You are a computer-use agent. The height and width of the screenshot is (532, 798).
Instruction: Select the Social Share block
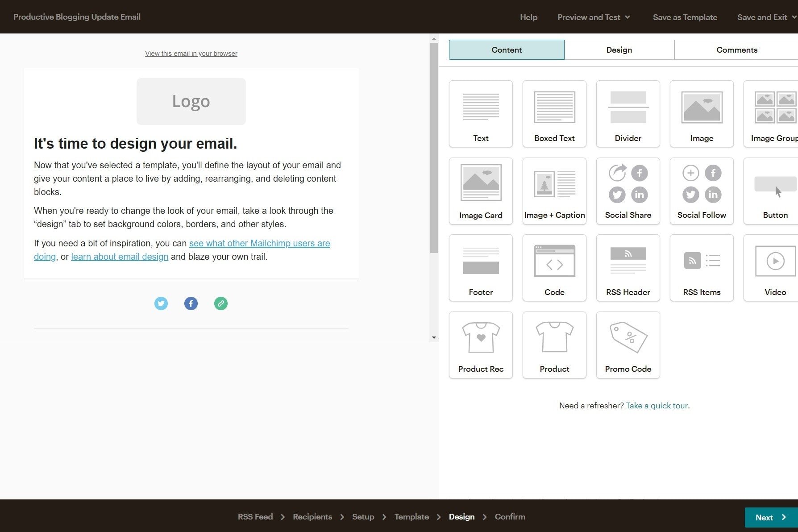click(628, 191)
